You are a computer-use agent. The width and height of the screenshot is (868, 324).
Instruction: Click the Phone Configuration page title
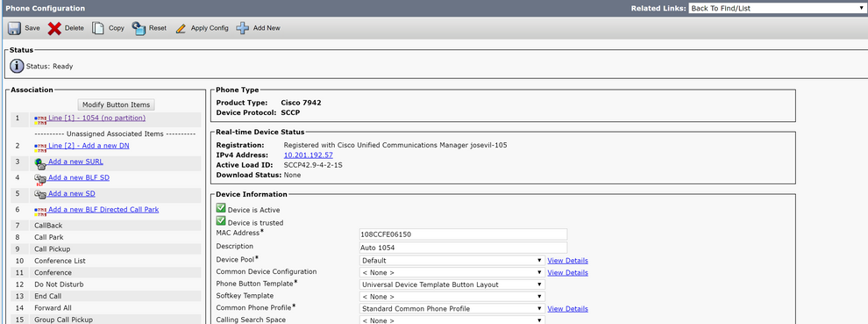[x=46, y=8]
